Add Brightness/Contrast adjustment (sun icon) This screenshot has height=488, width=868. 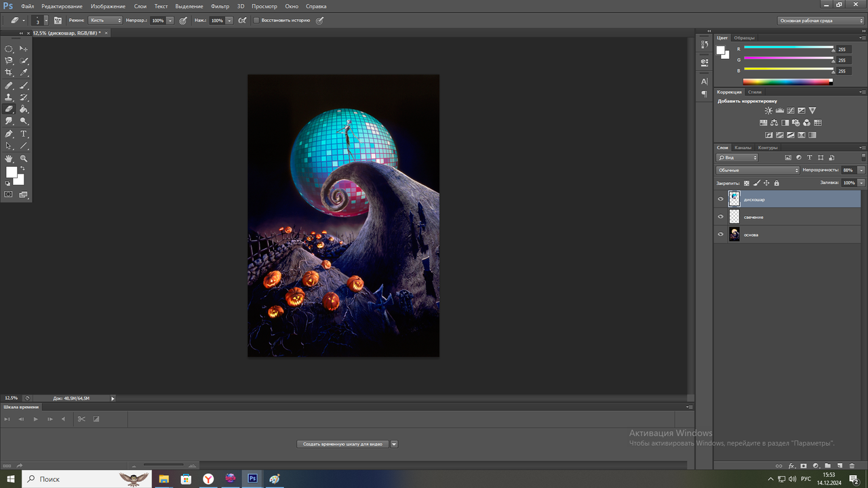click(768, 110)
